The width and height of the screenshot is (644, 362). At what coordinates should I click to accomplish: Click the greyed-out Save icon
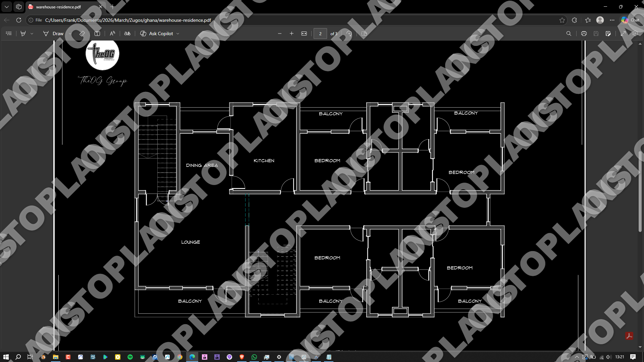[x=596, y=34]
